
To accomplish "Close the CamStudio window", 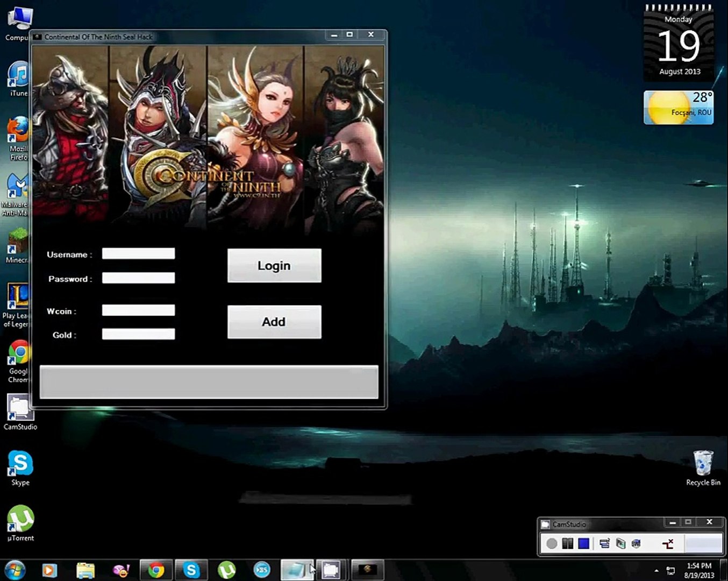I will [709, 522].
